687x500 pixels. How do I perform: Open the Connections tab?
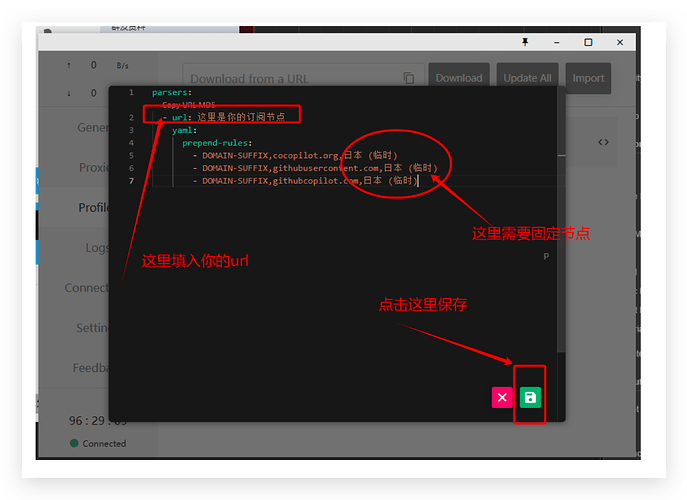click(87, 287)
